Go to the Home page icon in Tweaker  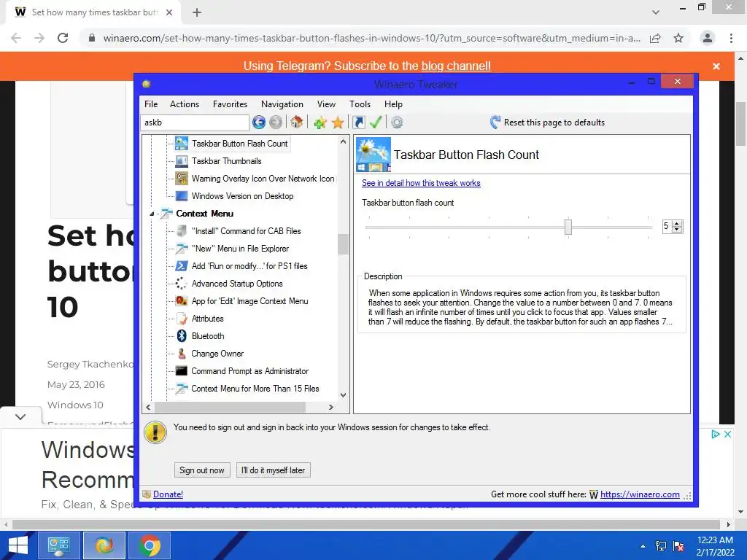tap(296, 122)
